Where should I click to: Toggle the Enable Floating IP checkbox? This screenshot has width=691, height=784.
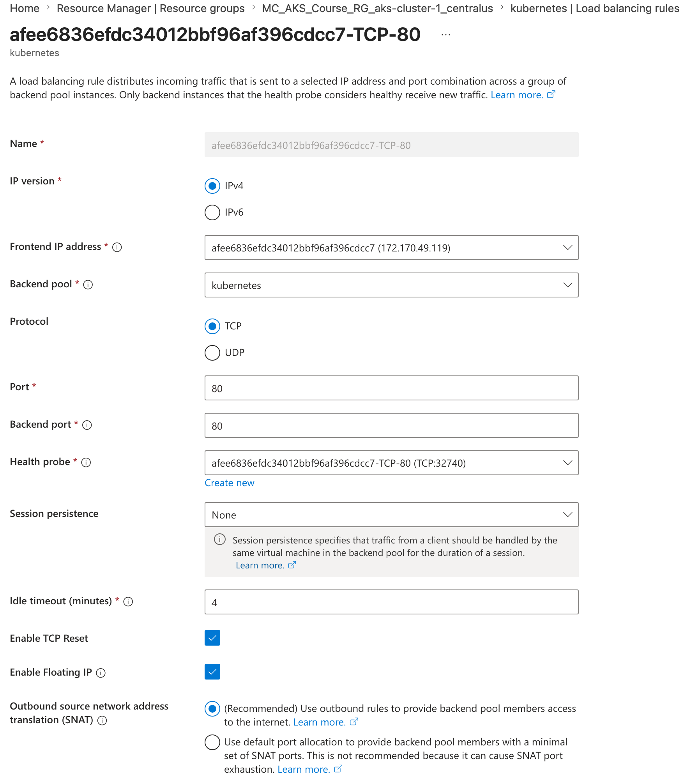pos(212,672)
